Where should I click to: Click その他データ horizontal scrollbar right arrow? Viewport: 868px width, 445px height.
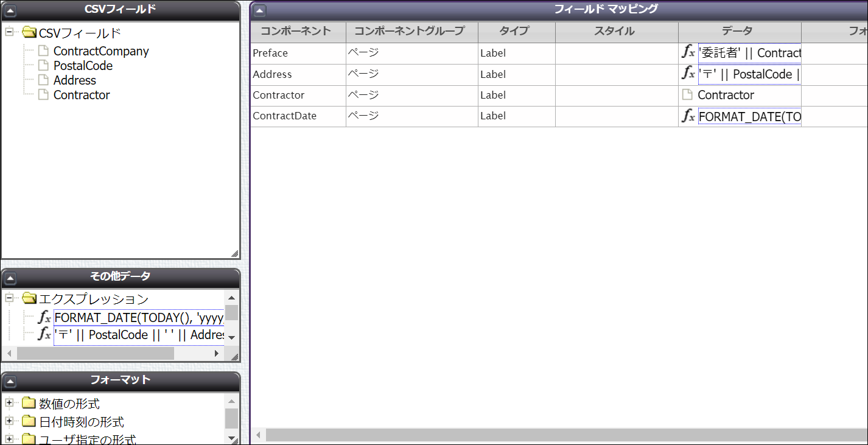coord(217,353)
